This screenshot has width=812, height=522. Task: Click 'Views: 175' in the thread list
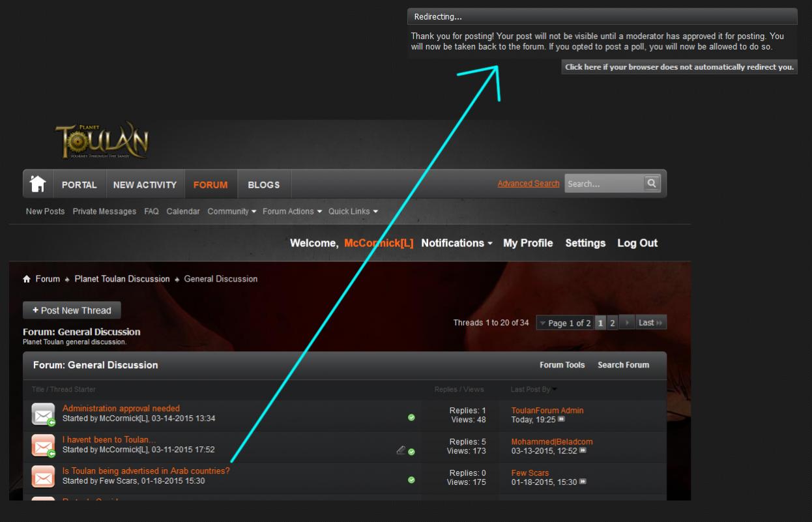467,482
